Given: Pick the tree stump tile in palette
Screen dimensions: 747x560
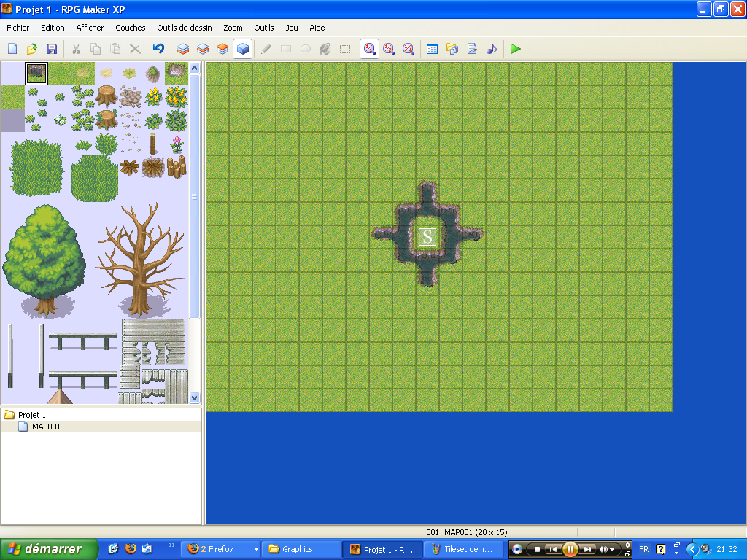Looking at the screenshot, I should tap(107, 96).
